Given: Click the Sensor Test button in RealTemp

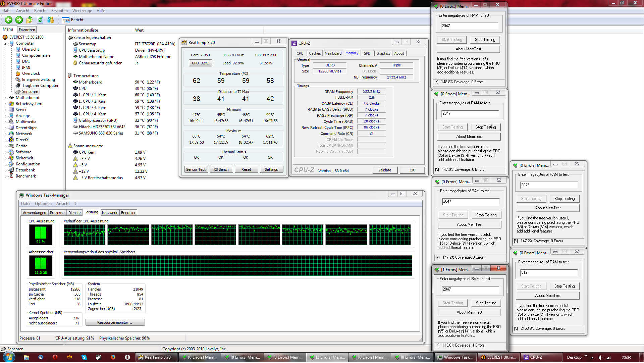Looking at the screenshot, I should click(196, 169).
